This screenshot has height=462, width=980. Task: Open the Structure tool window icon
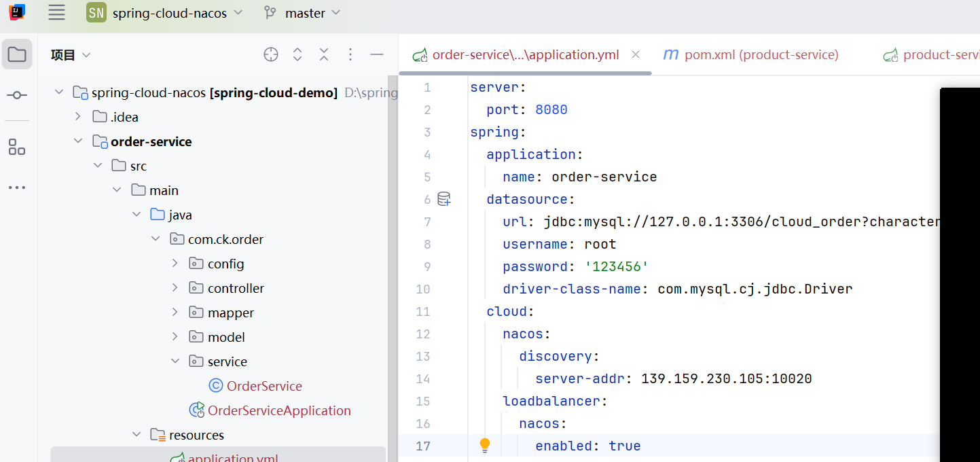(17, 147)
